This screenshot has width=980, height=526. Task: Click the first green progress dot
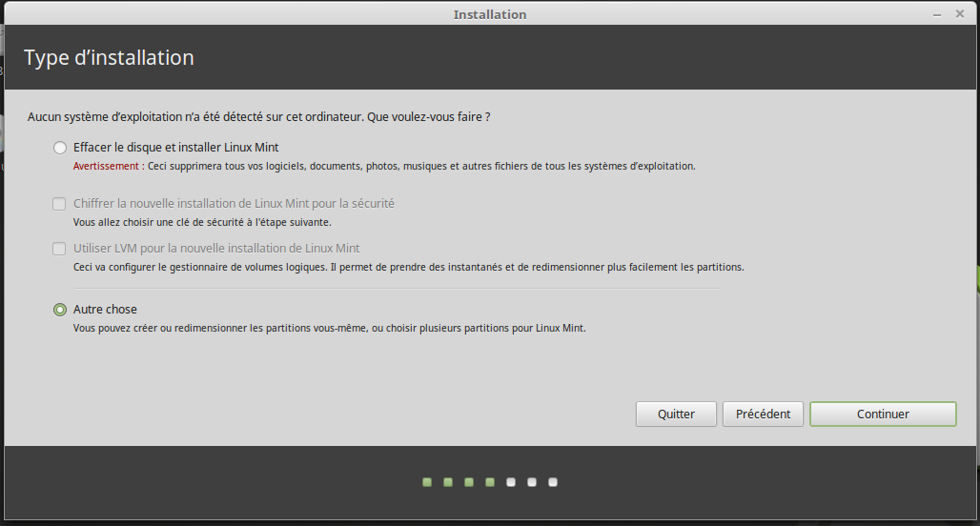coord(427,482)
